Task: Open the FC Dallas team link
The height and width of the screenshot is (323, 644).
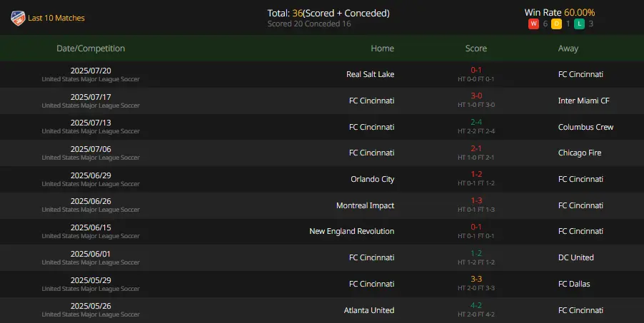Action: pos(574,284)
